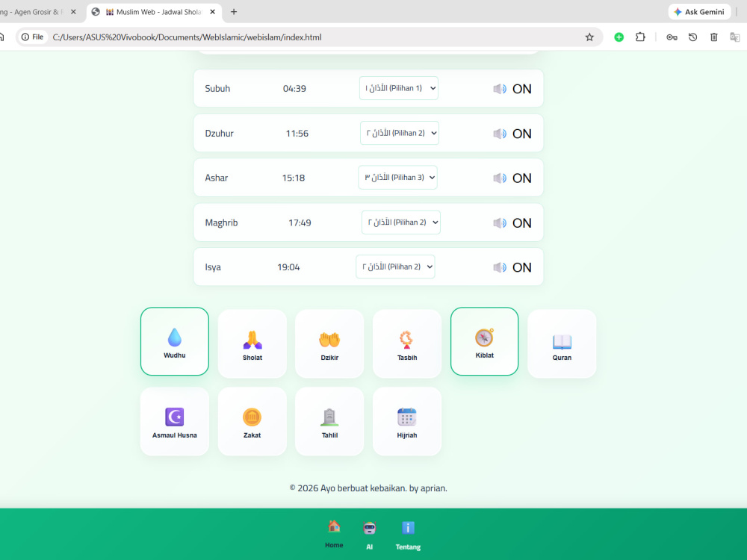Open the Zakat card
The image size is (747, 560).
click(x=252, y=421)
